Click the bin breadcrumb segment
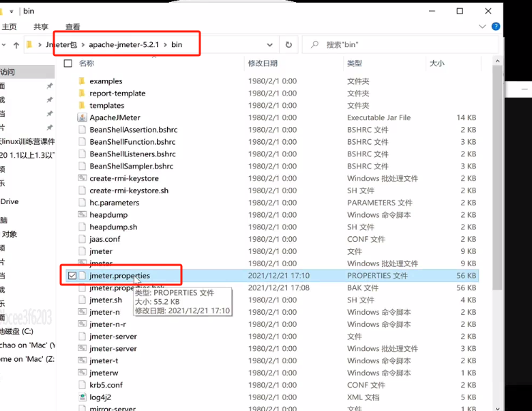This screenshot has height=411, width=532. (x=177, y=44)
